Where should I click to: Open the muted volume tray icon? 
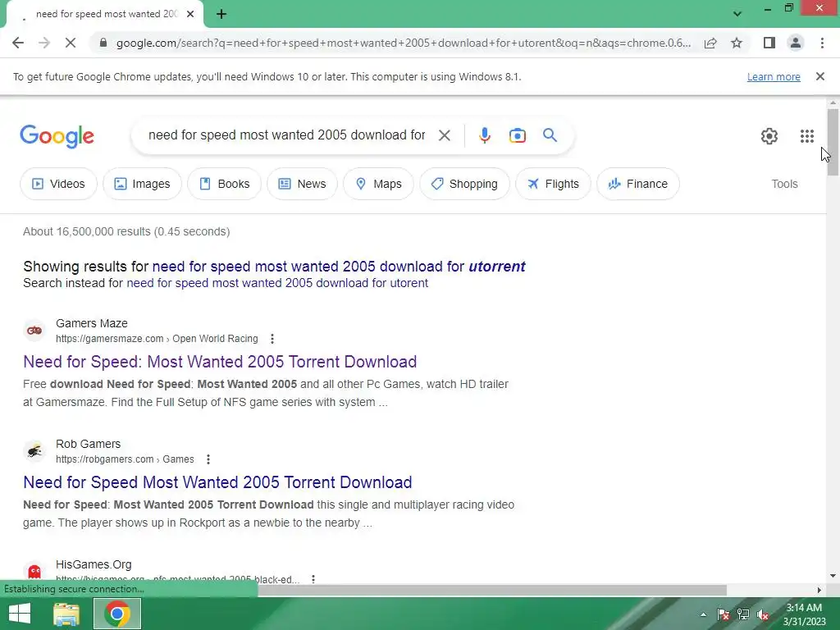[763, 614]
